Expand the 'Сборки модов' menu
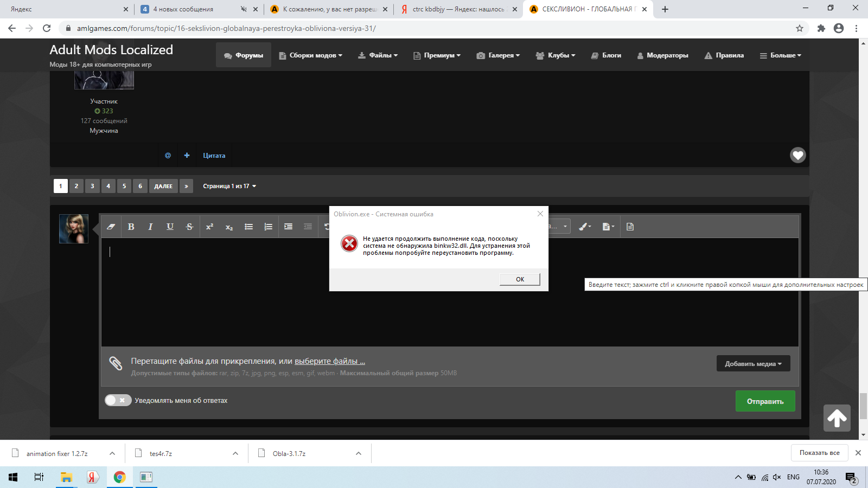Image resolution: width=868 pixels, height=488 pixels. [x=311, y=55]
